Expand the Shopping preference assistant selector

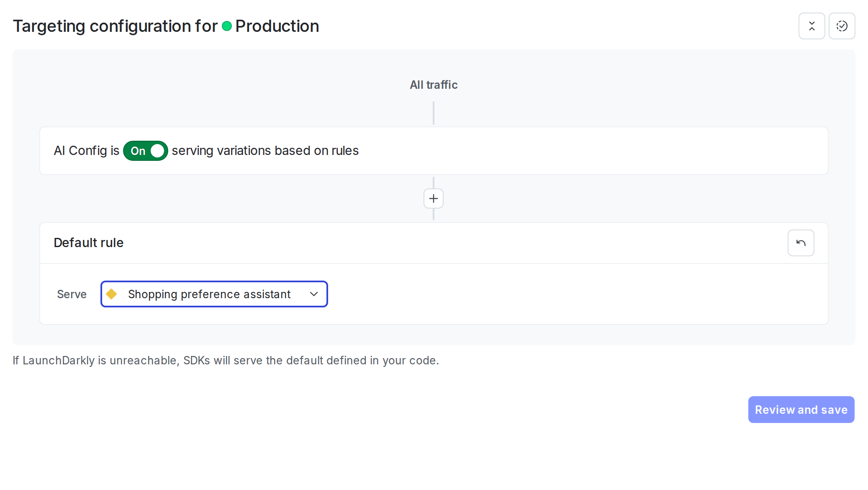click(x=214, y=294)
